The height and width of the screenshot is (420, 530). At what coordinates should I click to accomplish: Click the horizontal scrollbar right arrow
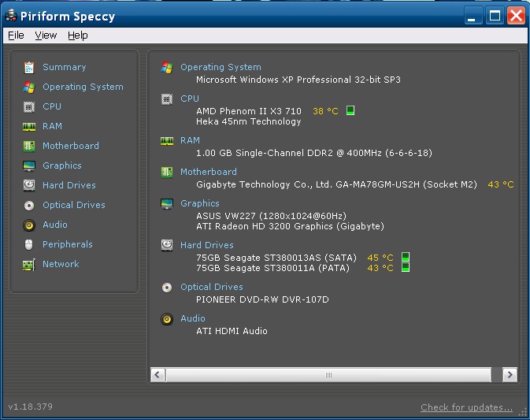pos(510,374)
